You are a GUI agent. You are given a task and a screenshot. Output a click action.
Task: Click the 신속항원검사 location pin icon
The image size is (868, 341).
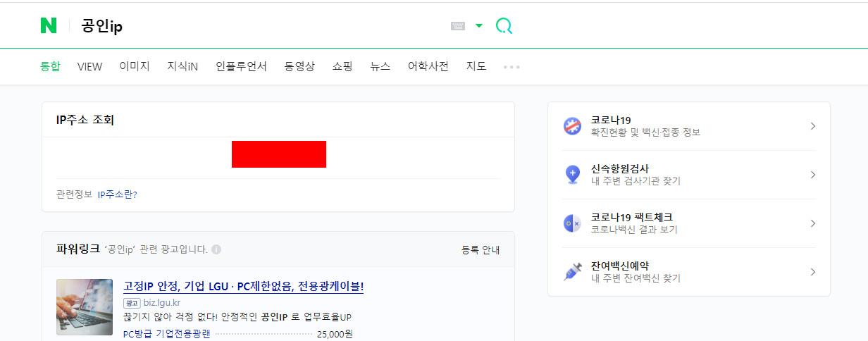pos(572,175)
